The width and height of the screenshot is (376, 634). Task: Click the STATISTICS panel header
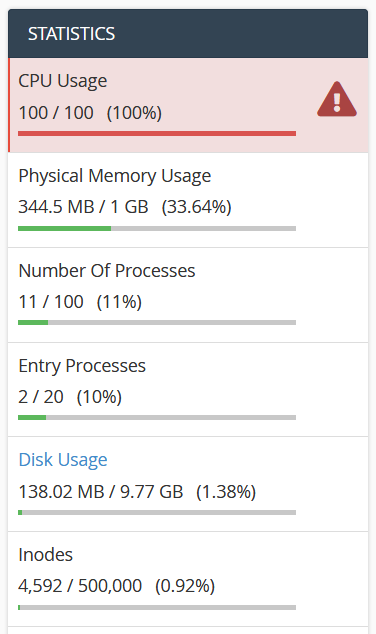pos(188,34)
